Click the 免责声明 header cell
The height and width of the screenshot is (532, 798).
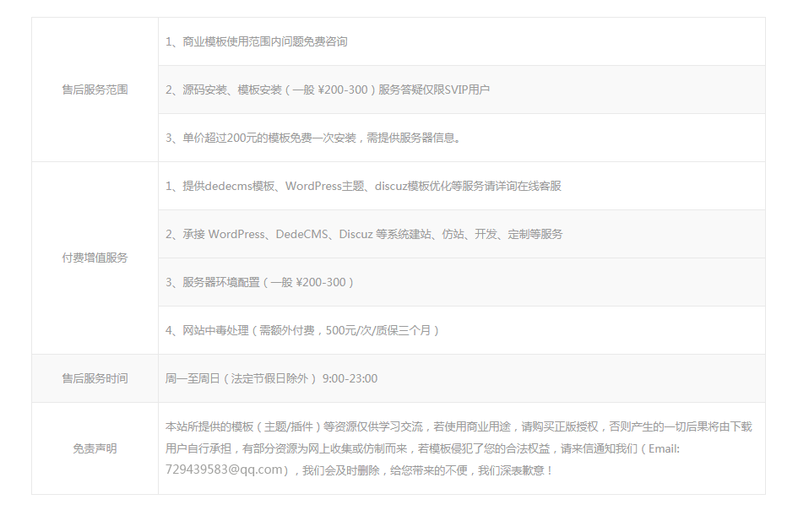pyautogui.click(x=95, y=448)
